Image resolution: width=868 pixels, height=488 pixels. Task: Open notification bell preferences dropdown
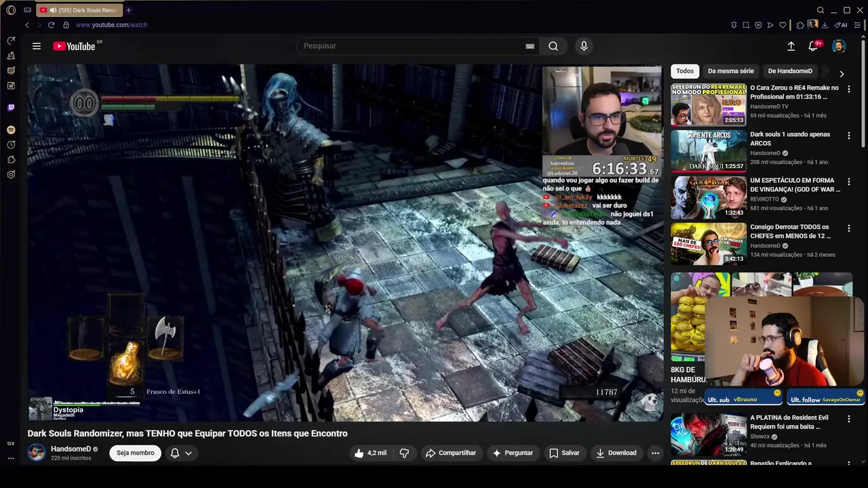pos(181,453)
